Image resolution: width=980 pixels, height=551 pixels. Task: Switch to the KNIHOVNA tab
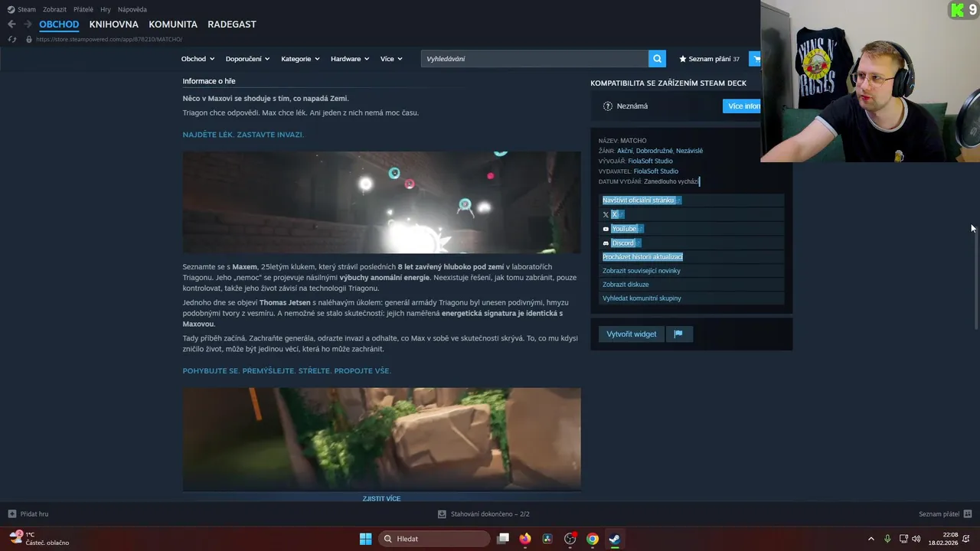(113, 24)
